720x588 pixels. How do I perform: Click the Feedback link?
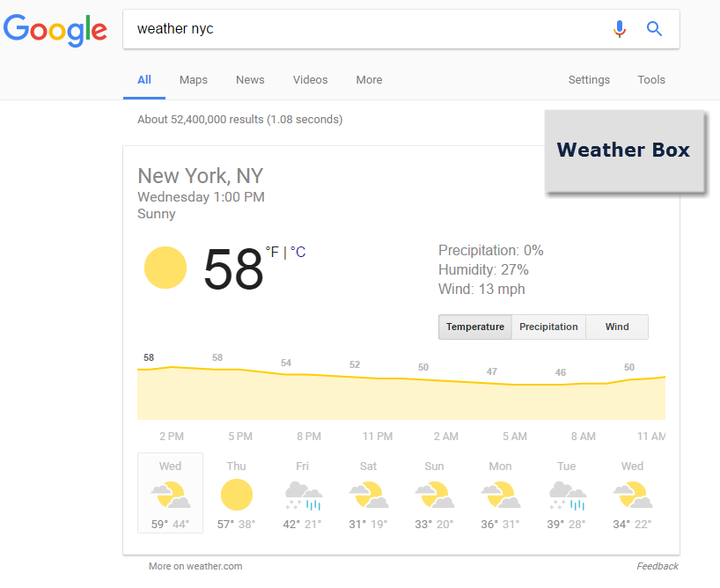pyautogui.click(x=658, y=567)
